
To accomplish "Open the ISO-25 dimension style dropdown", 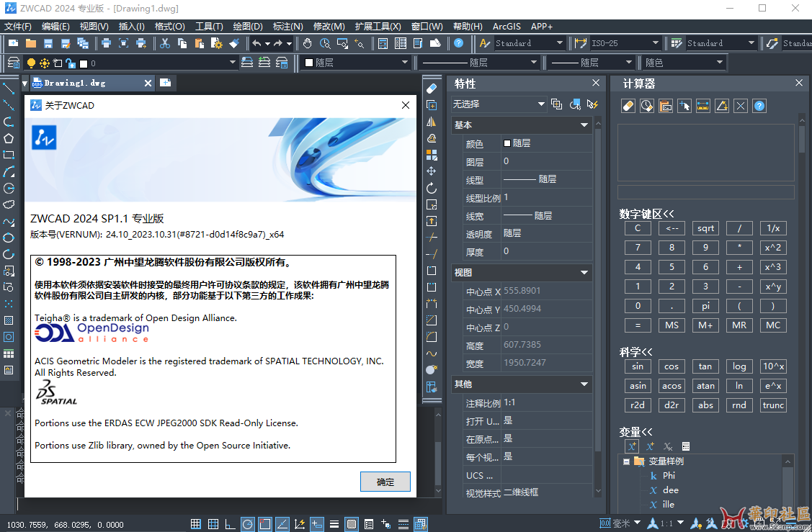I will (625, 43).
